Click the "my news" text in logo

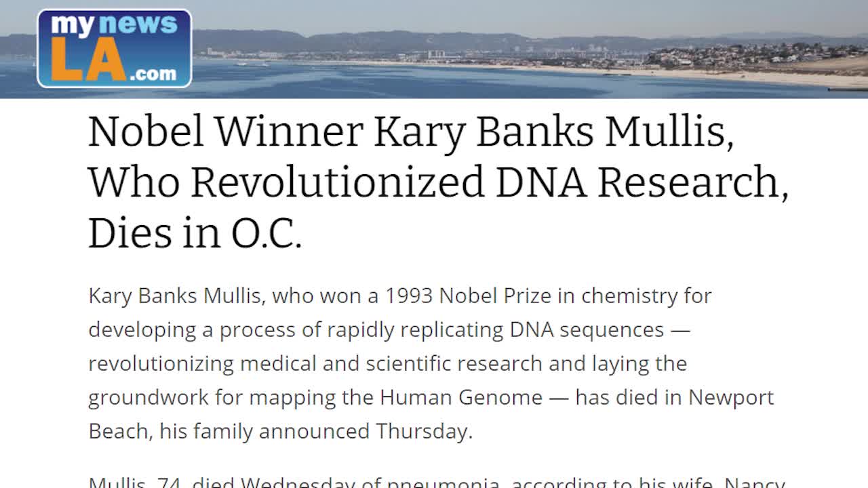pos(113,26)
